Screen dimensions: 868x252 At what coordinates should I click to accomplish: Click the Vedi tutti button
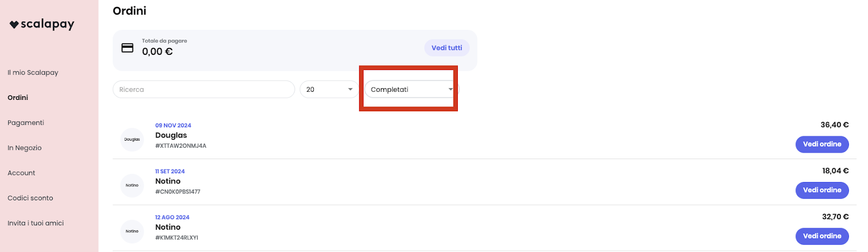447,48
